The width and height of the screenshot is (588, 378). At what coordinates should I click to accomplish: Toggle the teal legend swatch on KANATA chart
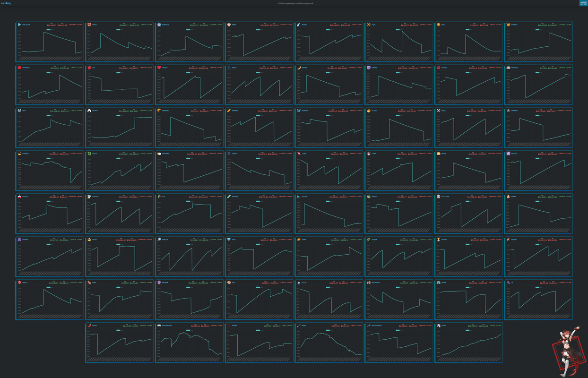48,158
